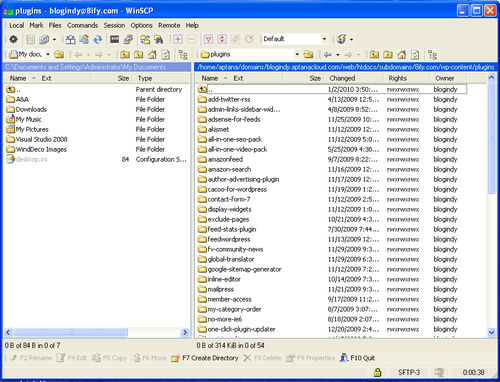
Task: Select the contact-form-7 remote folder
Action: coord(224,199)
